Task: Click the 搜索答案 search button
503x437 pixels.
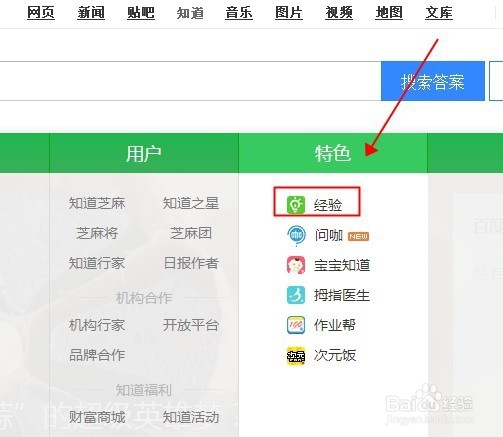Action: 433,81
